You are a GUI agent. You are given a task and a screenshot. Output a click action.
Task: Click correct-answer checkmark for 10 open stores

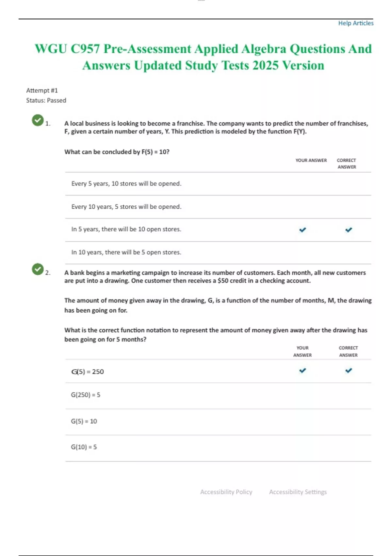tap(349, 230)
